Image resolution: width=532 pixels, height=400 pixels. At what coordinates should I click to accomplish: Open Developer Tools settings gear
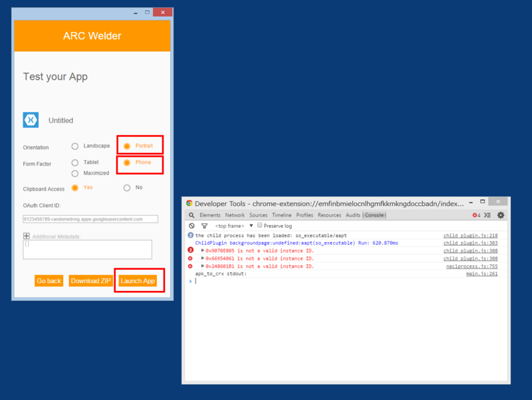pyautogui.click(x=501, y=215)
